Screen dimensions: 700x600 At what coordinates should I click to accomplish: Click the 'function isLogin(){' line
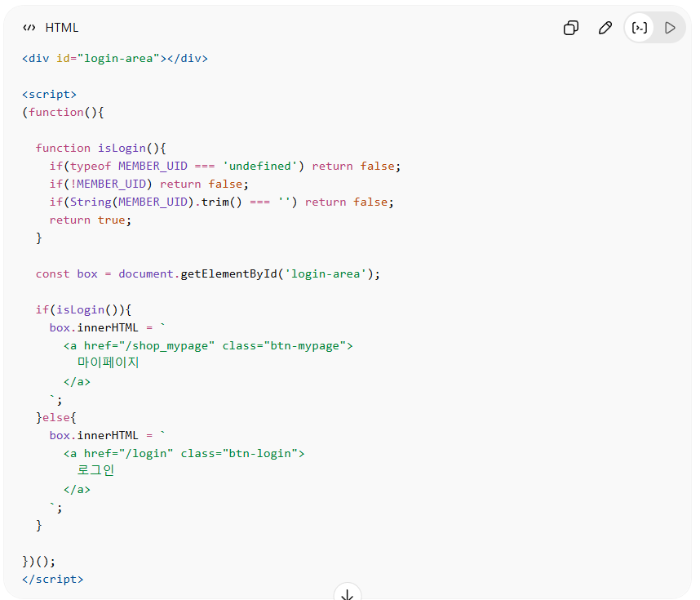tap(100, 149)
